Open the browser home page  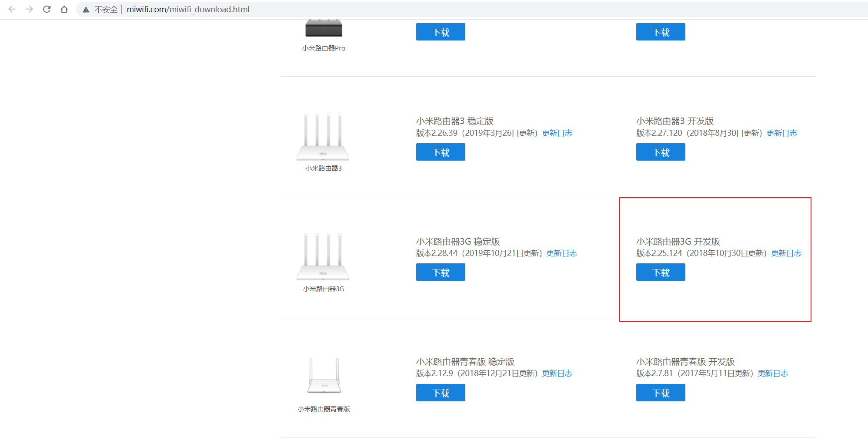tap(64, 9)
